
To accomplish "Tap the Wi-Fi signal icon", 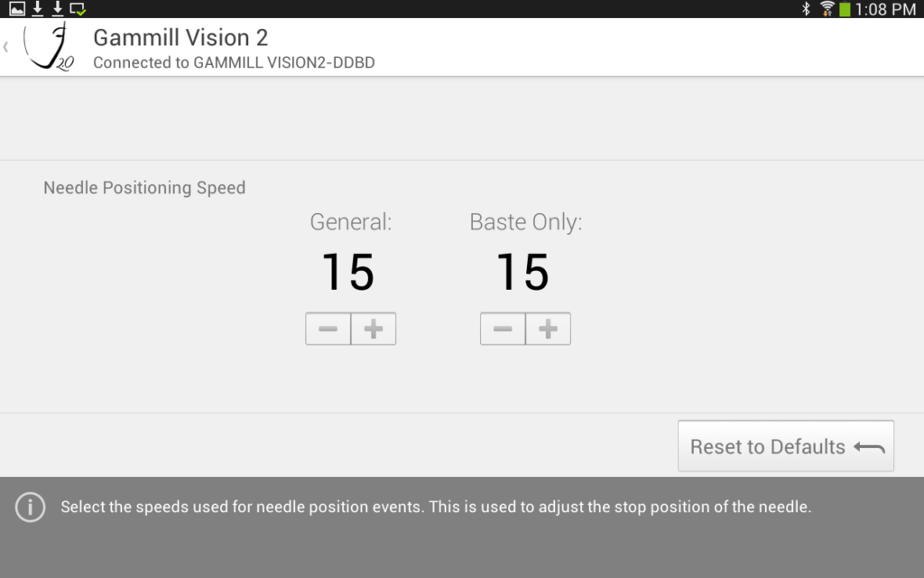I will pyautogui.click(x=827, y=9).
